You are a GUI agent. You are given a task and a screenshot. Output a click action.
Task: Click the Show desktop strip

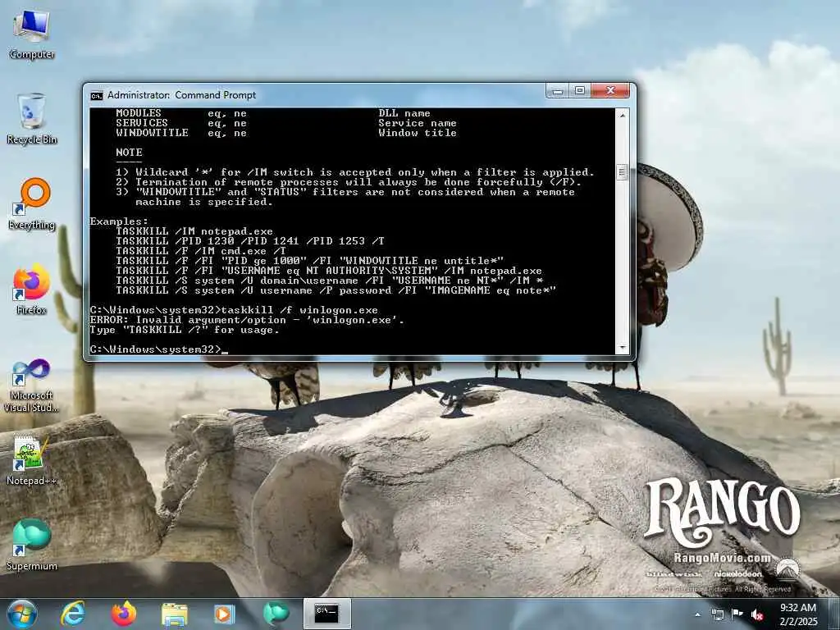click(x=834, y=614)
